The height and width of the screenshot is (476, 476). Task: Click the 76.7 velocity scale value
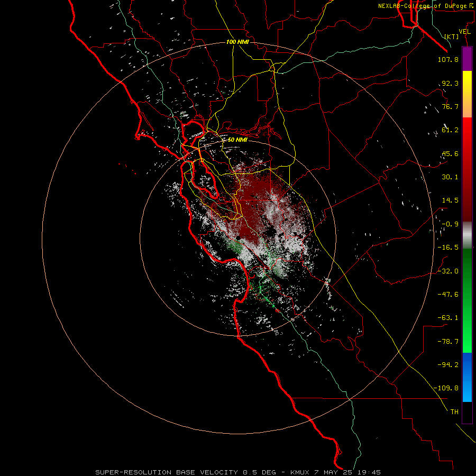click(450, 106)
